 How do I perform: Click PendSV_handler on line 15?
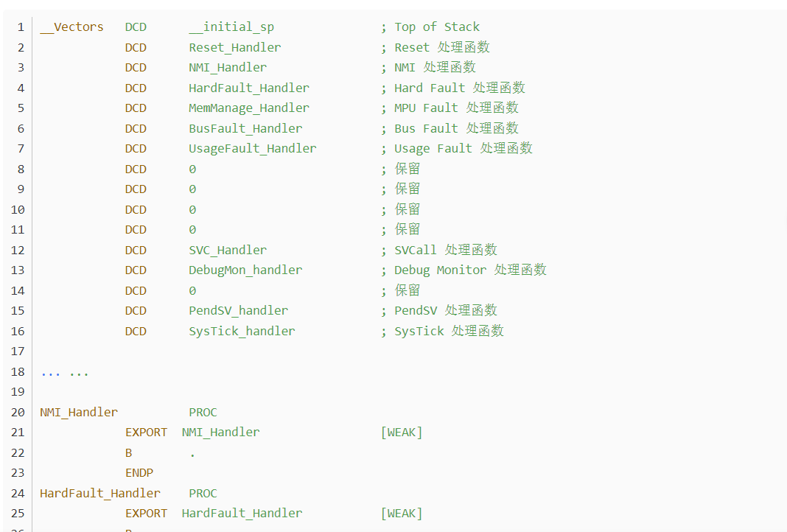click(239, 311)
